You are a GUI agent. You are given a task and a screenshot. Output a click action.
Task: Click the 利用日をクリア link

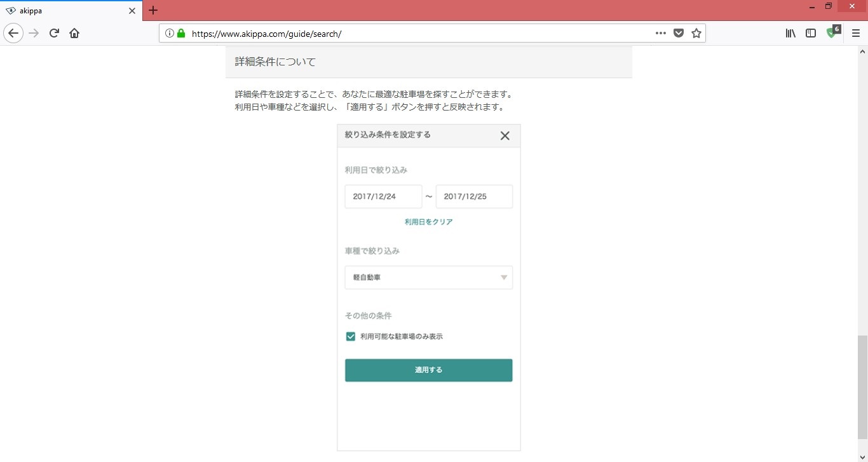pos(428,222)
